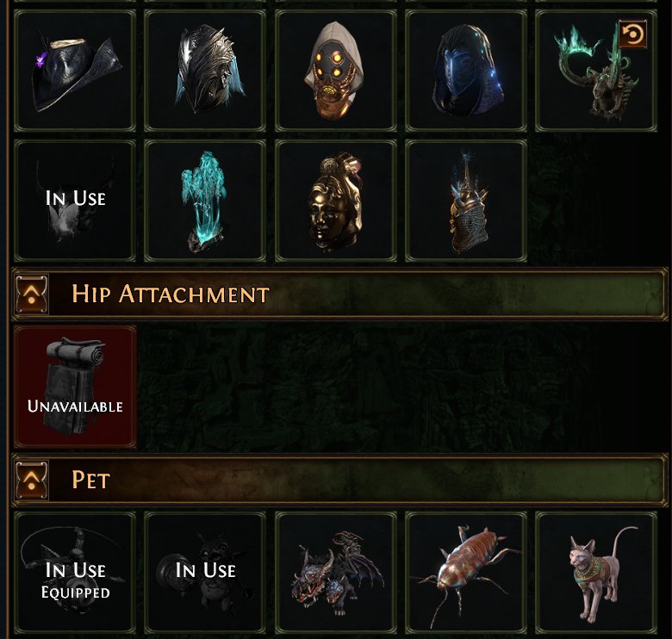Viewport: 672px width, 639px height.
Task: Select the glowing cyan ghostly tree helmet
Action: pyautogui.click(x=205, y=201)
